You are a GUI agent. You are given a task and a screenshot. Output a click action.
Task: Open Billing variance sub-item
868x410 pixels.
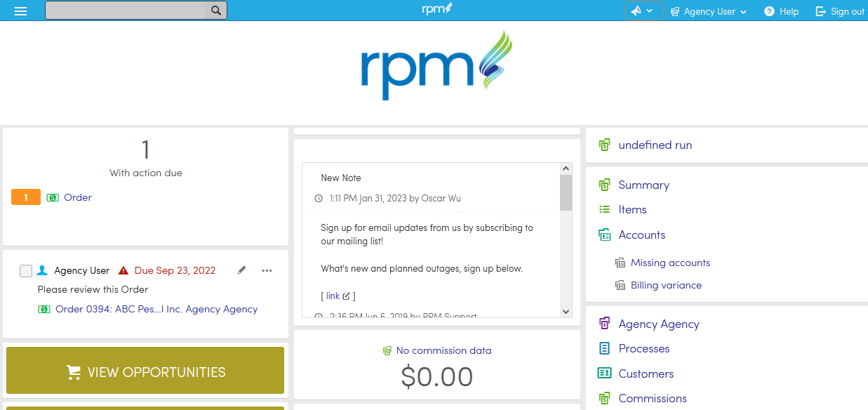[x=666, y=285]
